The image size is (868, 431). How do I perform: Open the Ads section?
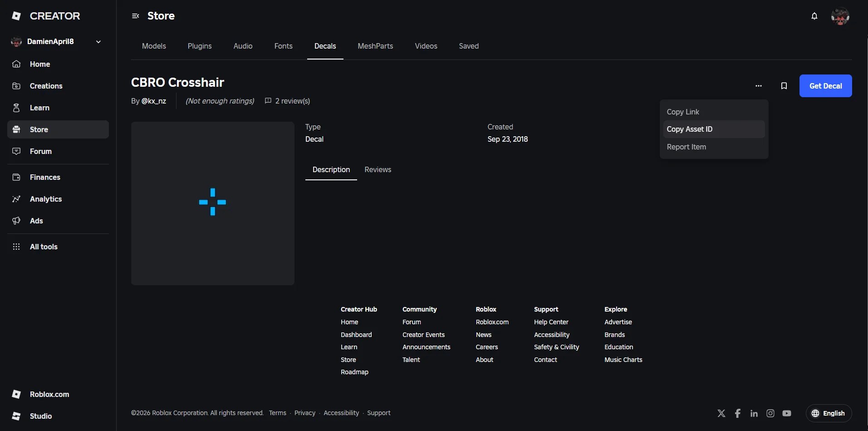tap(36, 221)
